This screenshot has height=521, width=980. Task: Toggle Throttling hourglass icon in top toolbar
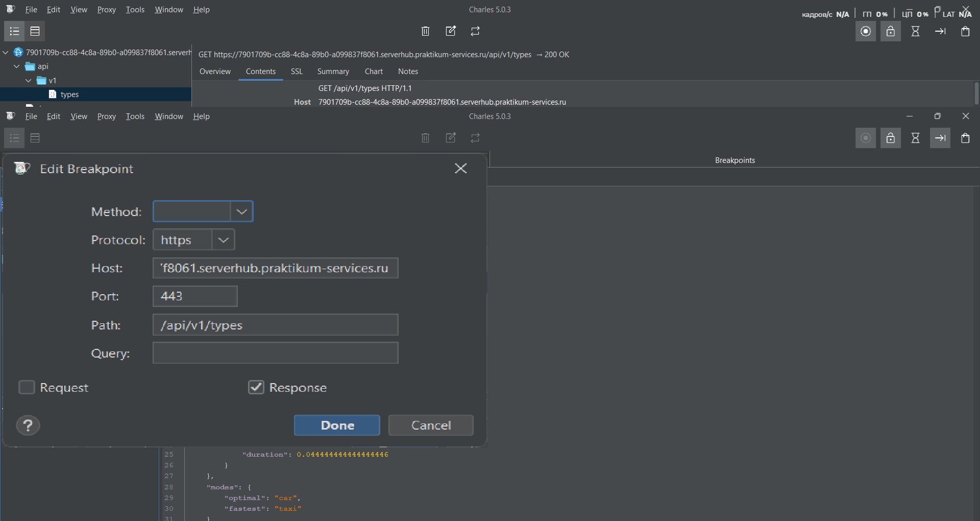(x=915, y=31)
